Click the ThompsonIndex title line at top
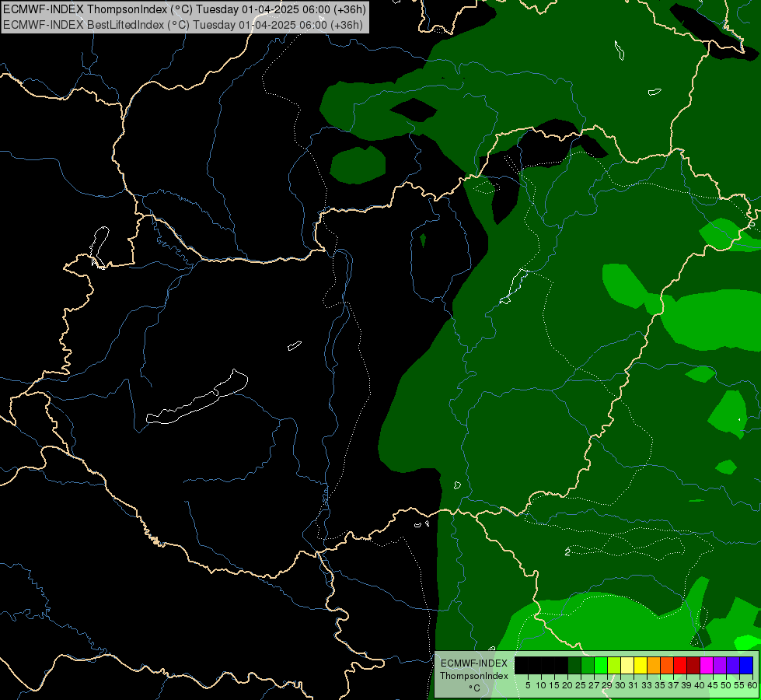The width and height of the screenshot is (761, 700). click(184, 9)
